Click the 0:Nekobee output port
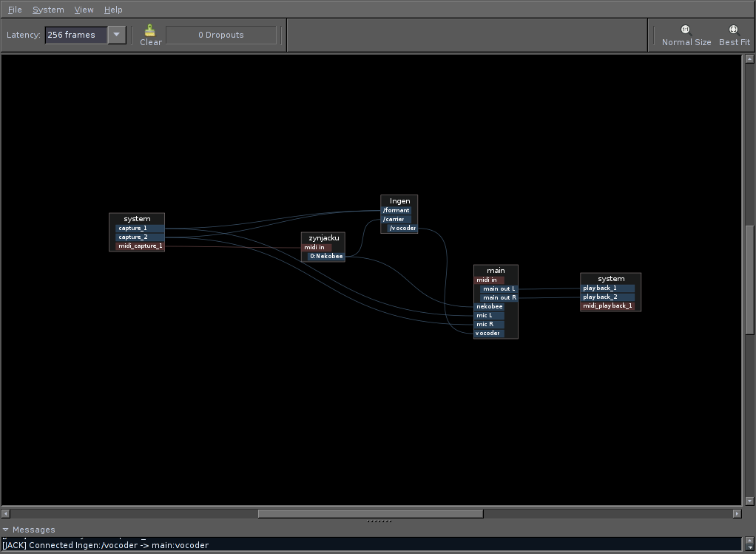 pyautogui.click(x=326, y=257)
